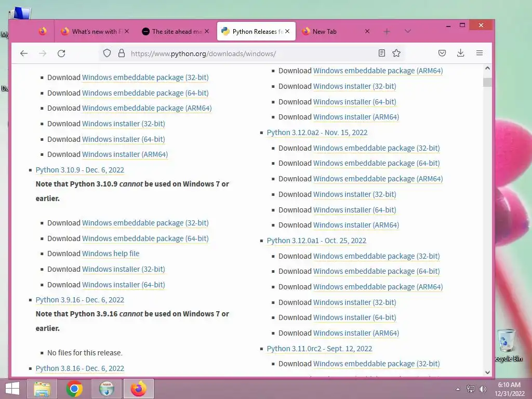Download Windows help file for Python 3.10.9
Viewport: 532px width, 399px height.
(x=111, y=254)
